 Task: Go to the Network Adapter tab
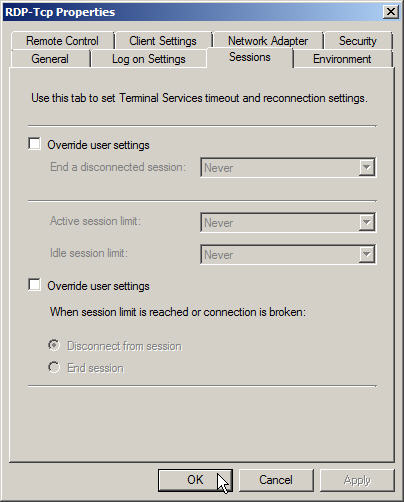coord(268,41)
